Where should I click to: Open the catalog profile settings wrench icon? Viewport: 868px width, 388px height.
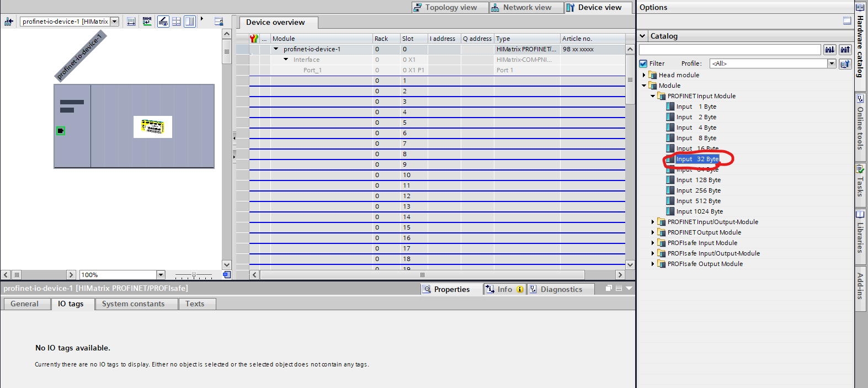click(845, 64)
